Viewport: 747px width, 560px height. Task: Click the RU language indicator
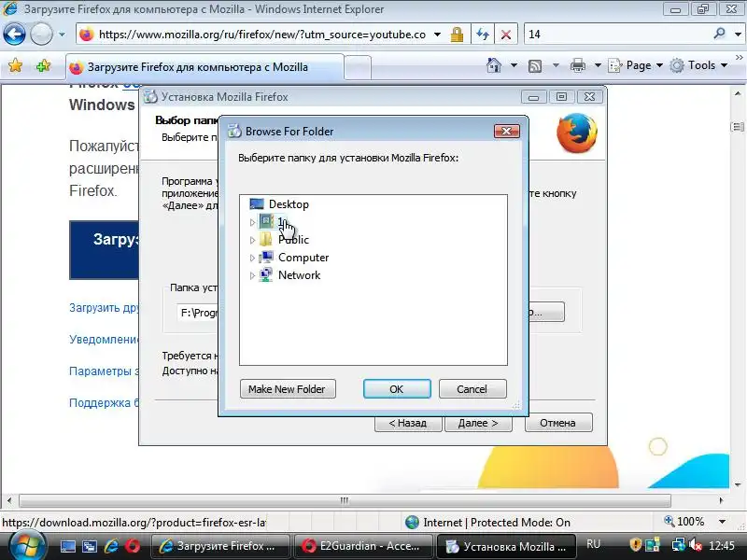[x=593, y=544]
